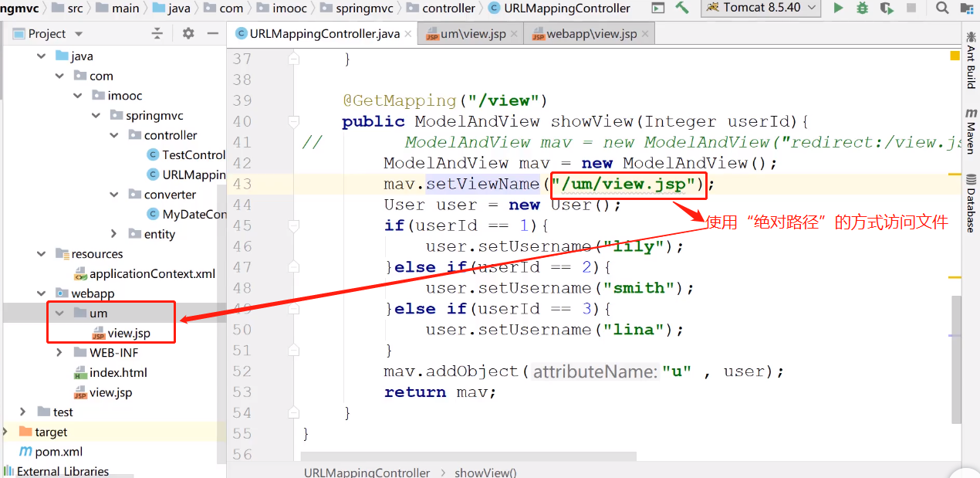Open Project Structure icon in top toolbar
This screenshot has width=980, height=478.
657,8
